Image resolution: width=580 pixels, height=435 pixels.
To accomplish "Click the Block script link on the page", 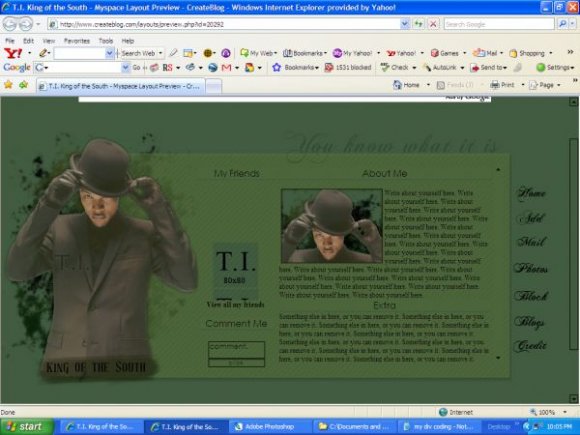I will pos(531,295).
